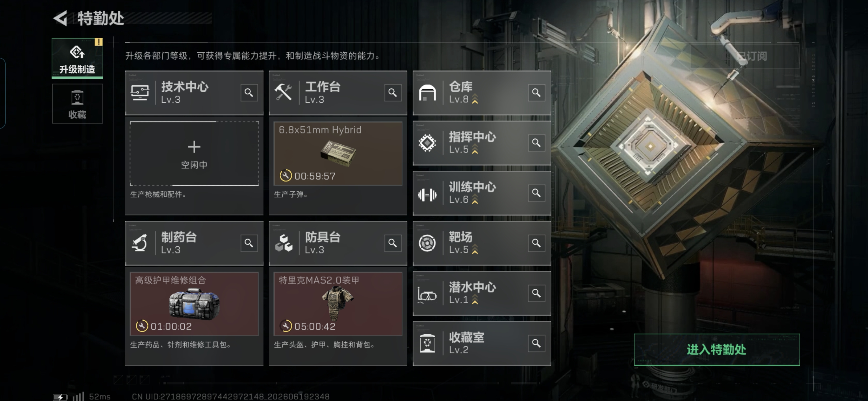
Task: Click the magnifier icon on 指挥中心
Action: pos(536,143)
